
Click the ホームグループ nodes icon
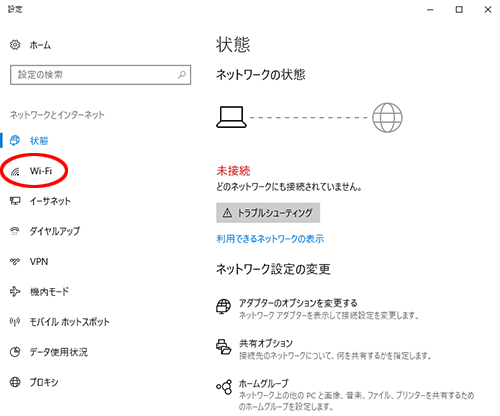(x=224, y=387)
